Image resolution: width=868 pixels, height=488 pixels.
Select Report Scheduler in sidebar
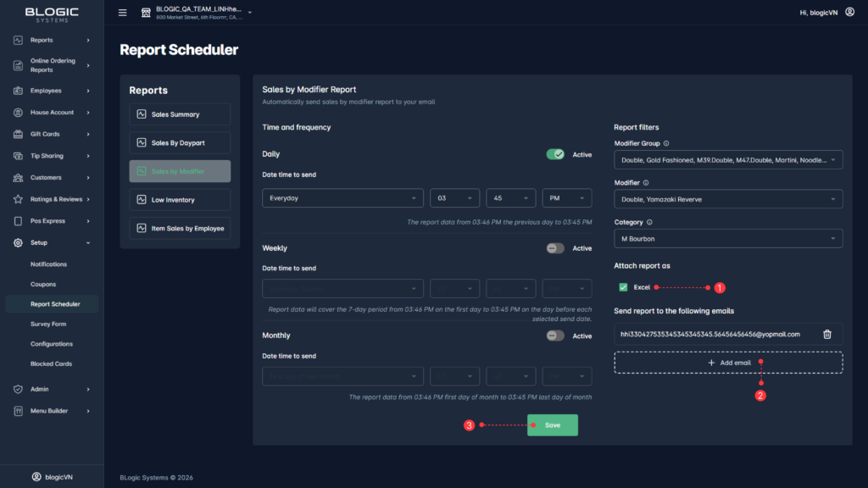coord(52,304)
